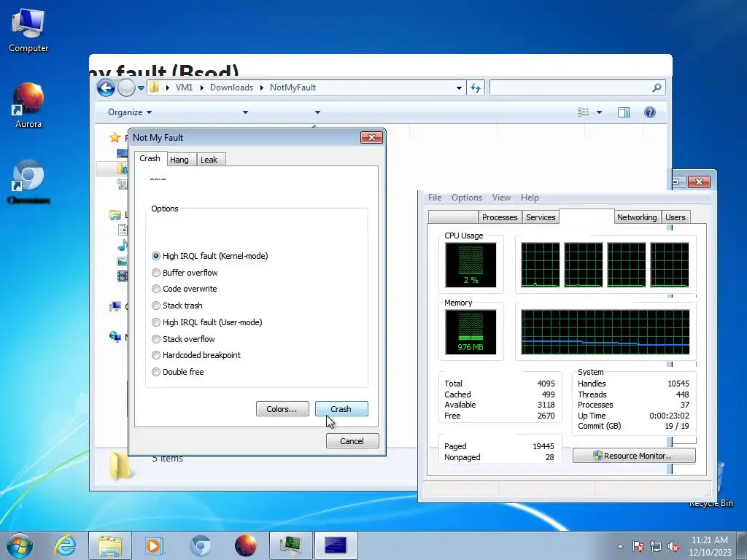747x560 pixels.
Task: Click the Colors... button
Action: point(282,409)
